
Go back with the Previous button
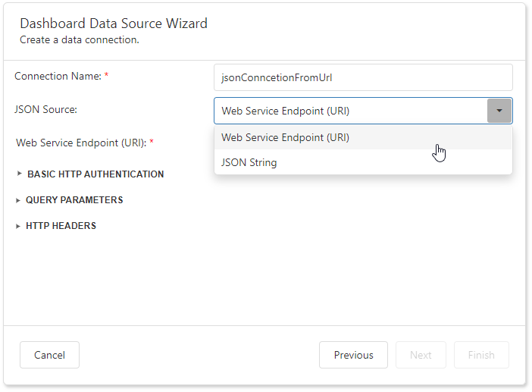(x=353, y=355)
